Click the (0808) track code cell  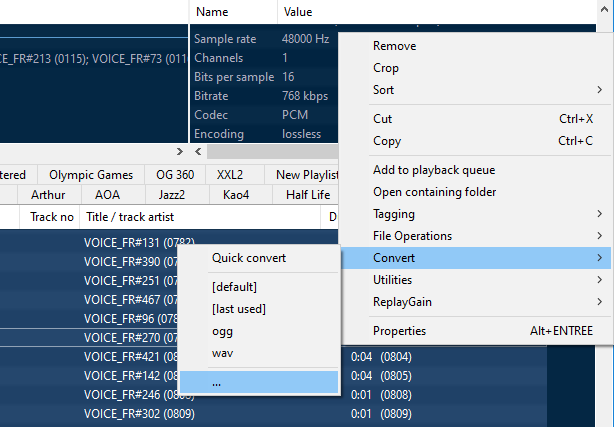(x=396, y=395)
